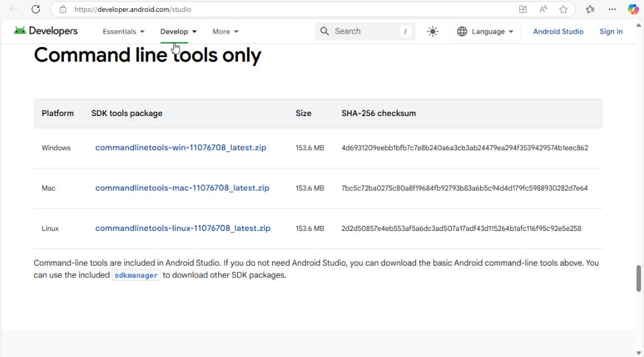644x357 pixels.
Task: Expand the Essentials dropdown
Action: (x=123, y=31)
